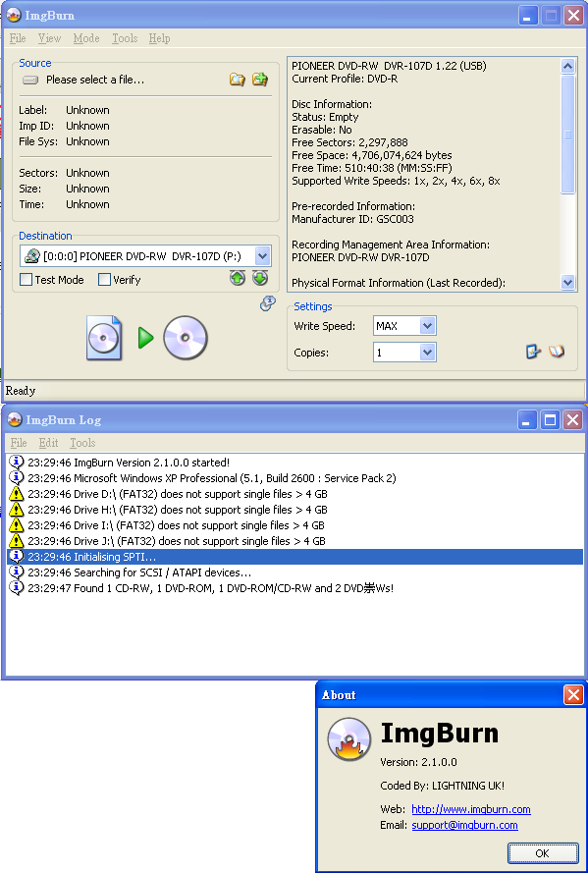
Task: Click the green load tray down-arrow icon
Action: (x=260, y=278)
